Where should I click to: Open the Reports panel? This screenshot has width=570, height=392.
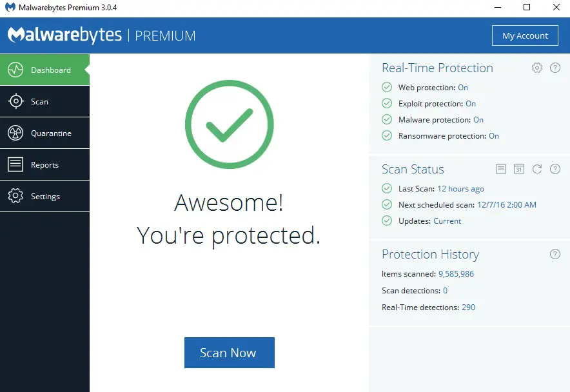click(45, 164)
